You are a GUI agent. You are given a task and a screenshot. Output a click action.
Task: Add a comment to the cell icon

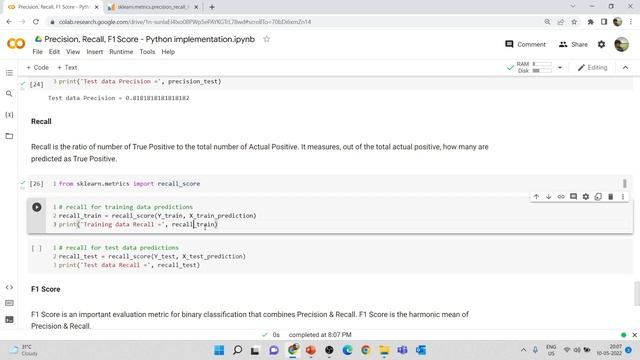(x=573, y=197)
